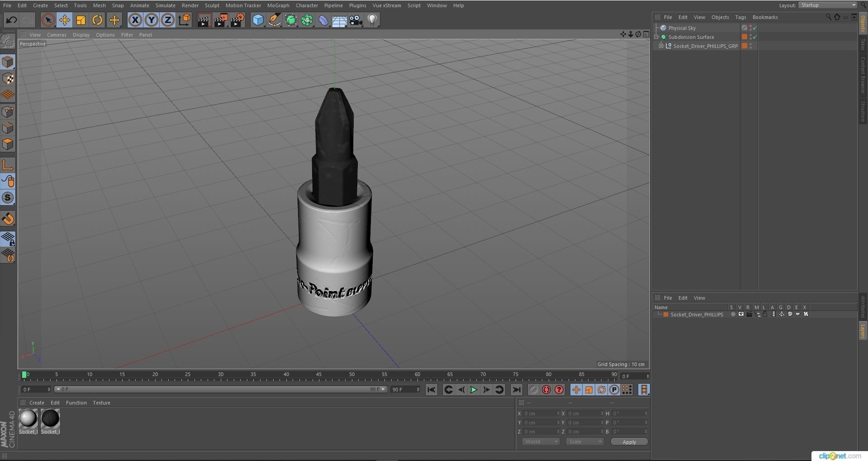This screenshot has height=461, width=868.
Task: Collapse the Subdivision Surface object
Action: 656,37
